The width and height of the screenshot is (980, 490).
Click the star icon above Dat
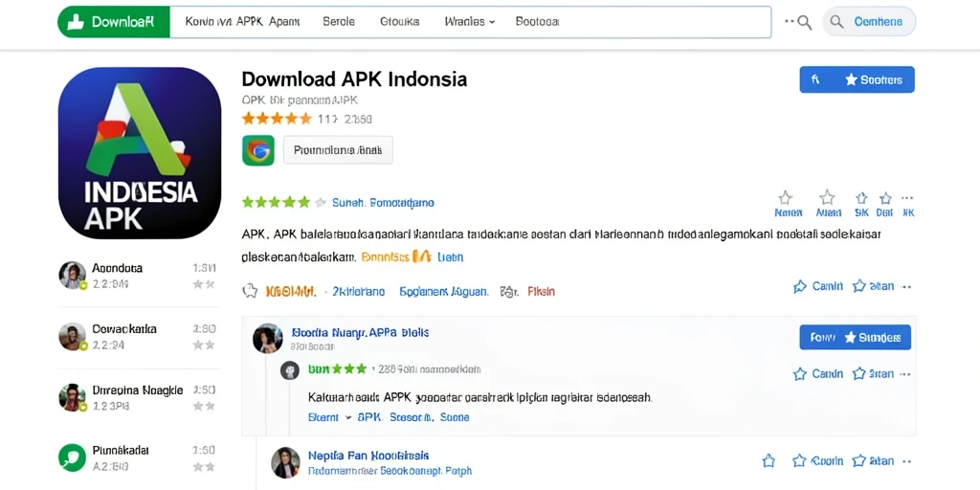point(885,199)
